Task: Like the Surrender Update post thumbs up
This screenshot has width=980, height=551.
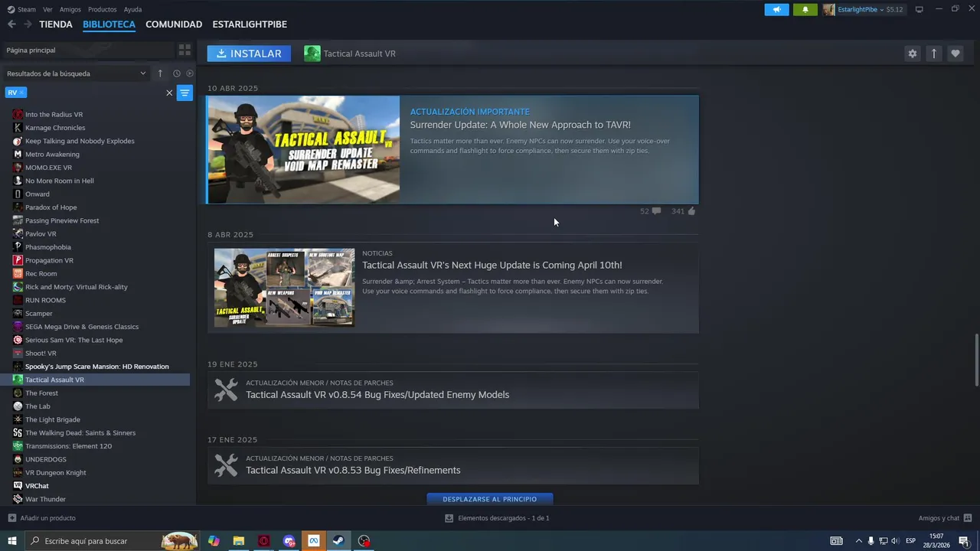Action: point(691,211)
